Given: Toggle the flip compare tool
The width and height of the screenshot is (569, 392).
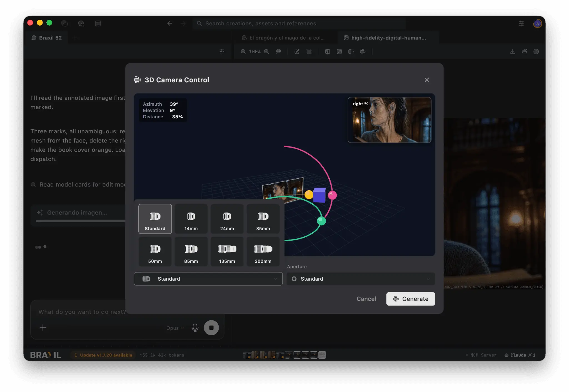Looking at the screenshot, I should pyautogui.click(x=328, y=52).
